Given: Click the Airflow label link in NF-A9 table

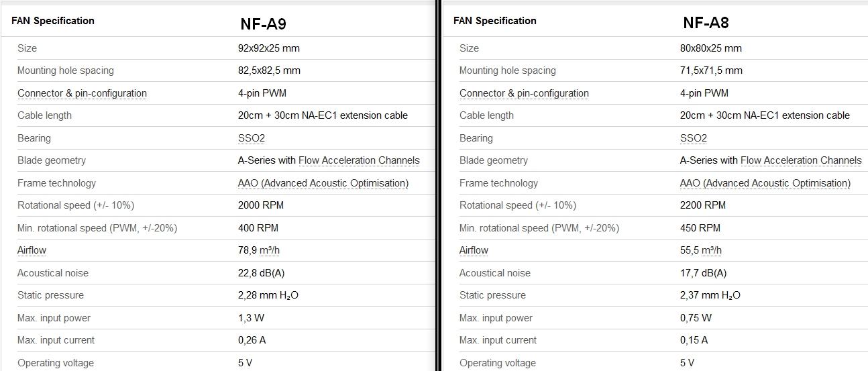Looking at the screenshot, I should [32, 250].
